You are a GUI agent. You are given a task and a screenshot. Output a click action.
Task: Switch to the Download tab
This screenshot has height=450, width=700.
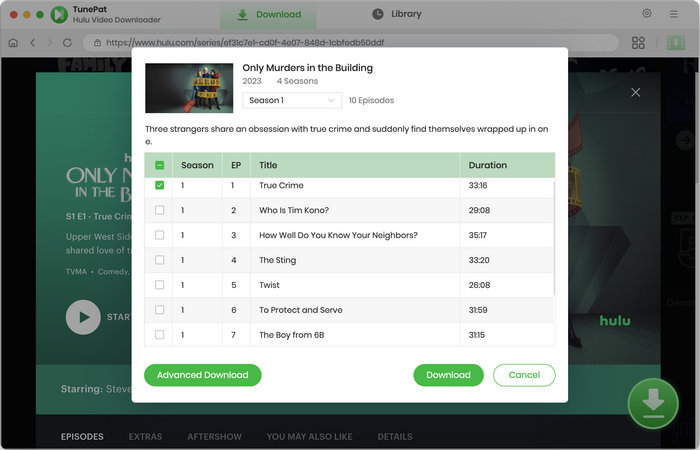(x=268, y=15)
